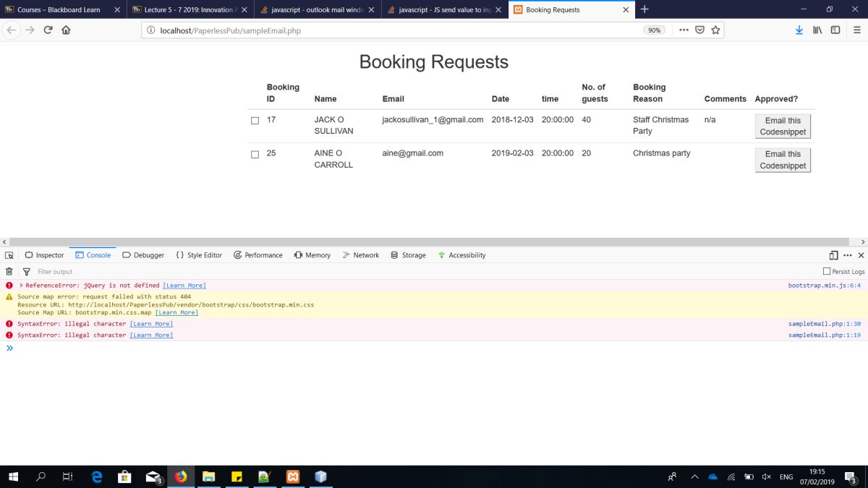Open the Downloads arrow panel
The height and width of the screenshot is (488, 868).
(799, 30)
